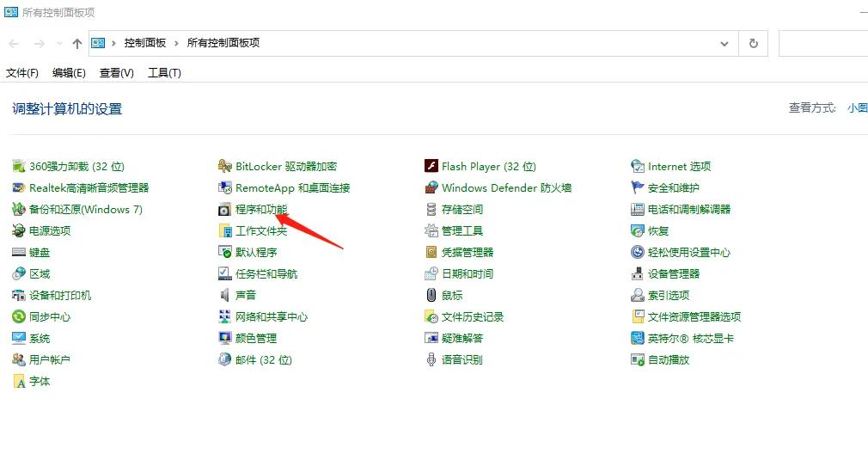Click the 疑难解答 icon
Image resolution: width=868 pixels, height=466 pixels.
coord(431,338)
